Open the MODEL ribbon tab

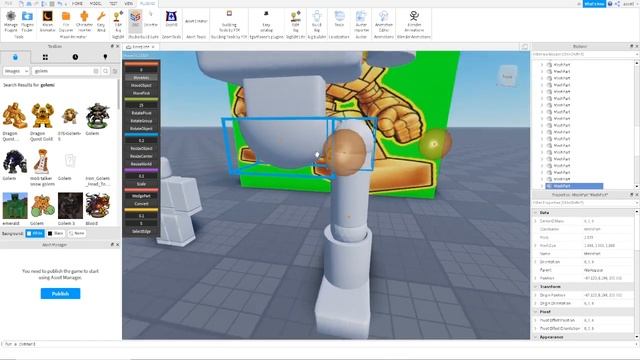click(x=95, y=3)
